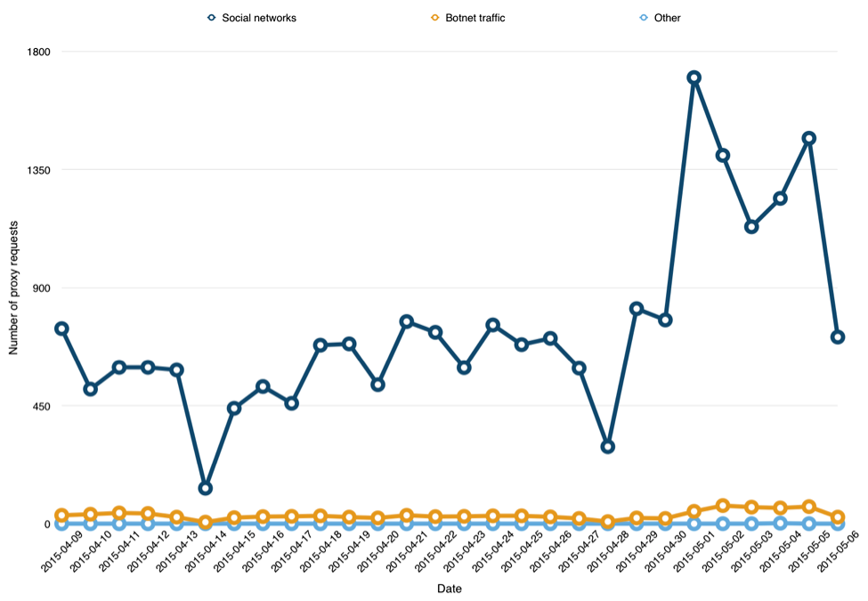The image size is (868, 601).
Task: Click the 2015-04-20 date axis label
Action: click(377, 550)
